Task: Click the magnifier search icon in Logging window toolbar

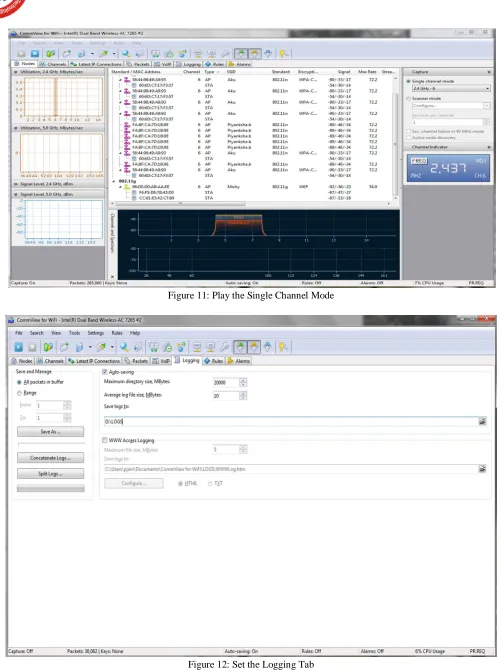Action: pyautogui.click(x=124, y=347)
